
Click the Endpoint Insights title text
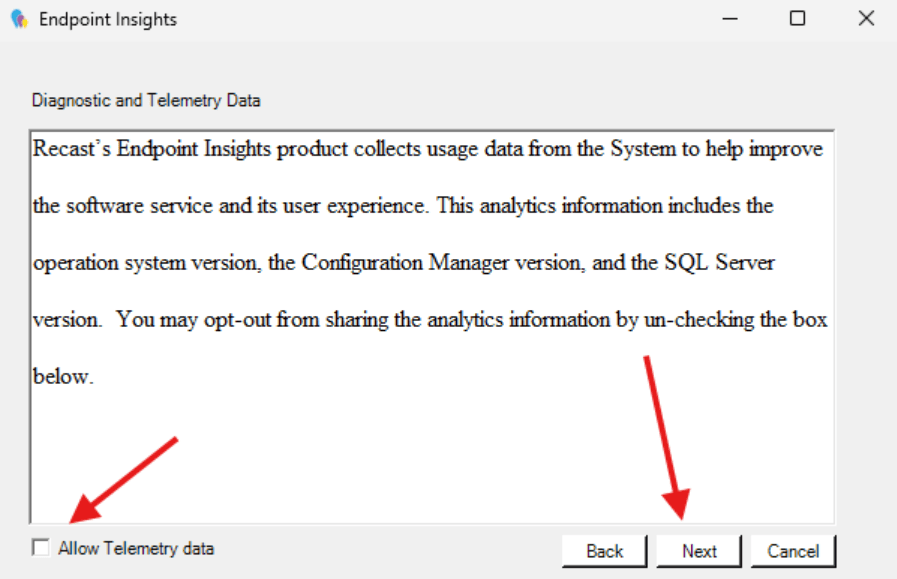coord(108,18)
